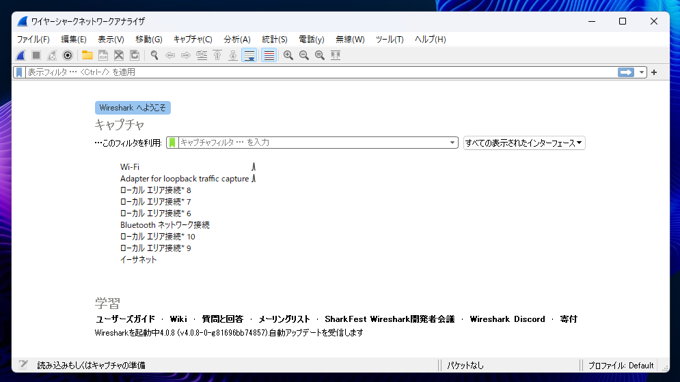This screenshot has height=382, width=680.
Task: Open Wireshark Discord link
Action: 507,319
